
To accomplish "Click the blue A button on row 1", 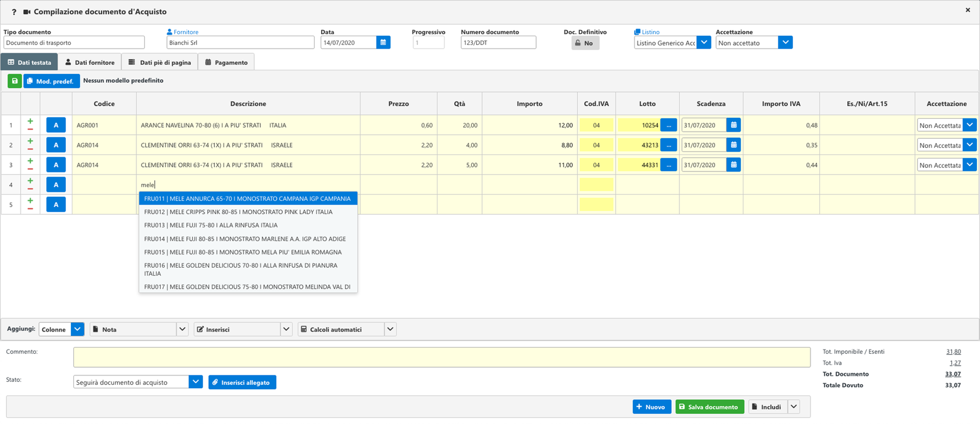I will (56, 125).
